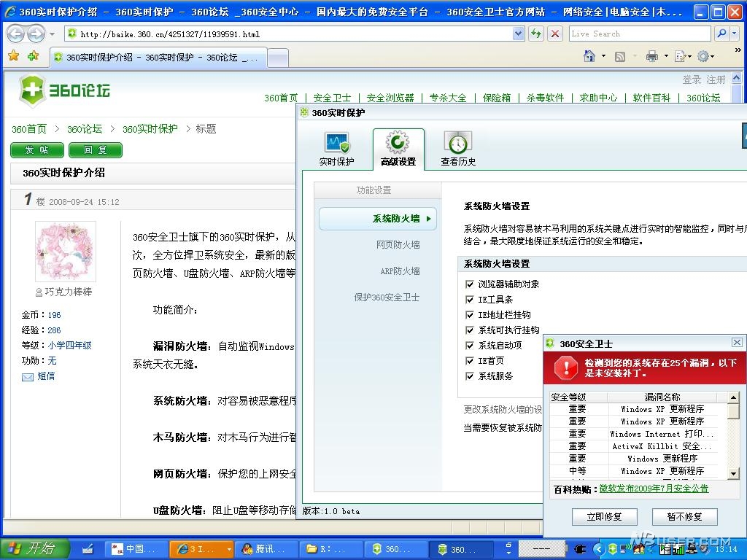Select 保护360安全卫士 in sidebar
This screenshot has width=747, height=560.
tap(387, 297)
